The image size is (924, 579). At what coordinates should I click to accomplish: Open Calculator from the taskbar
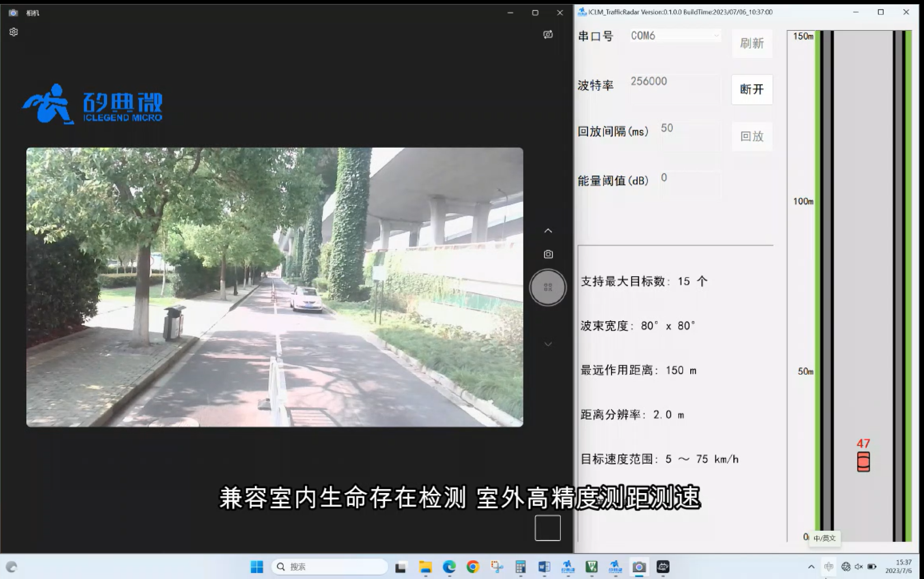tap(521, 567)
